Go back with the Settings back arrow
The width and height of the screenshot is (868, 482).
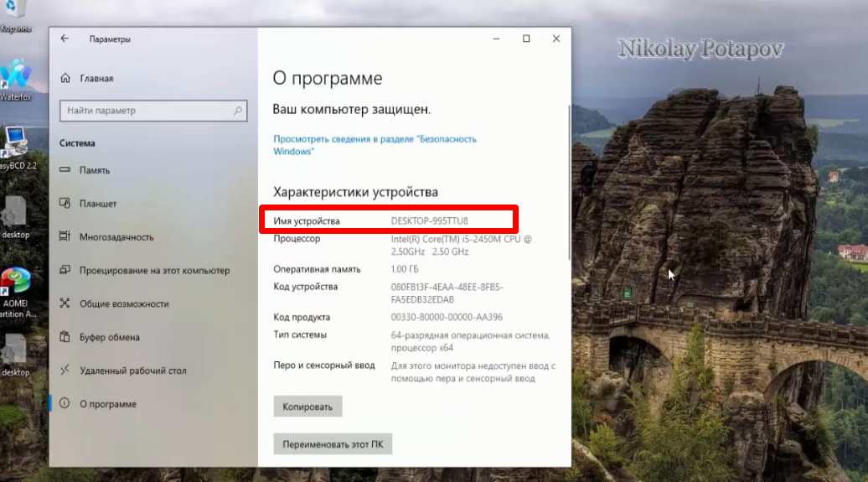[65, 39]
